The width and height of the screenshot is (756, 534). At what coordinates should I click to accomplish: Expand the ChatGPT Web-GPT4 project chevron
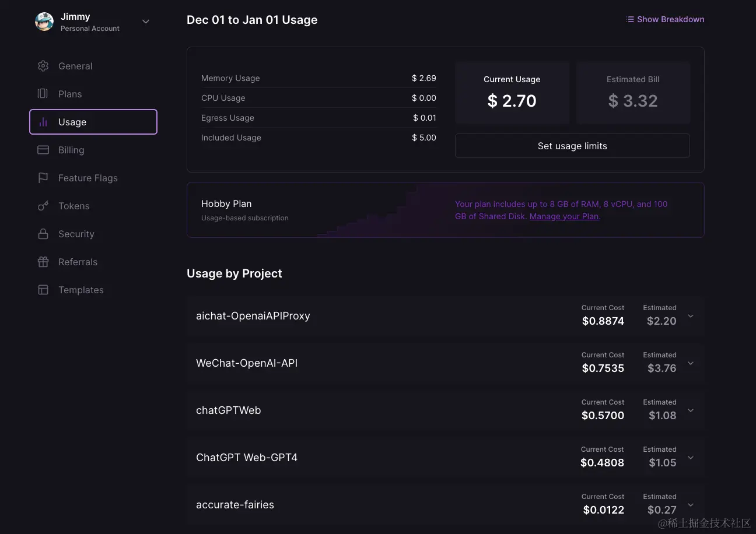691,458
